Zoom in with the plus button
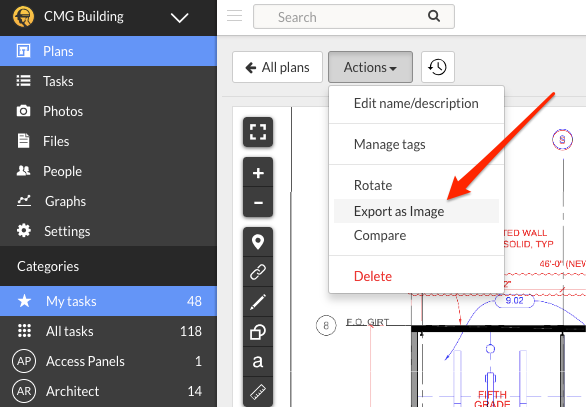 point(258,173)
